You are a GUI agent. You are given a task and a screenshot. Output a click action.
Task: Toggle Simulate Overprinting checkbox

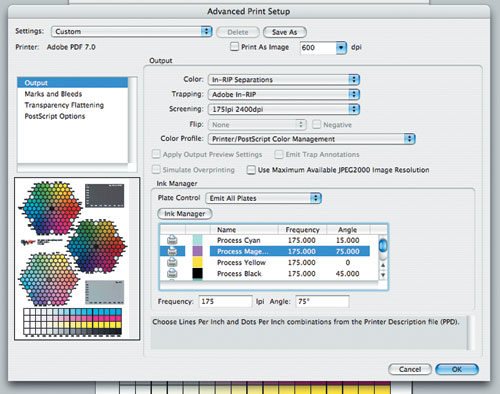click(156, 169)
